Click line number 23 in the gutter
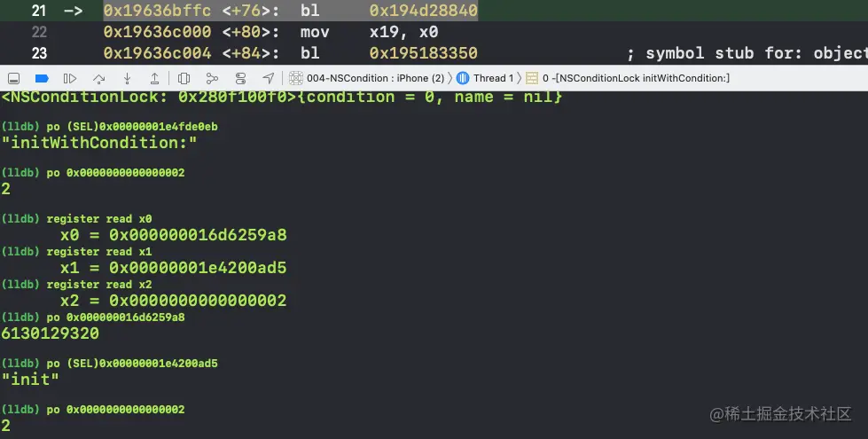The image size is (868, 439). (39, 53)
